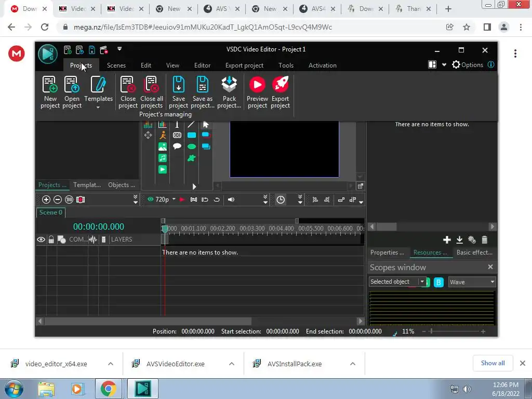Select the ellipse shape tool
532x399 pixels.
(192, 147)
